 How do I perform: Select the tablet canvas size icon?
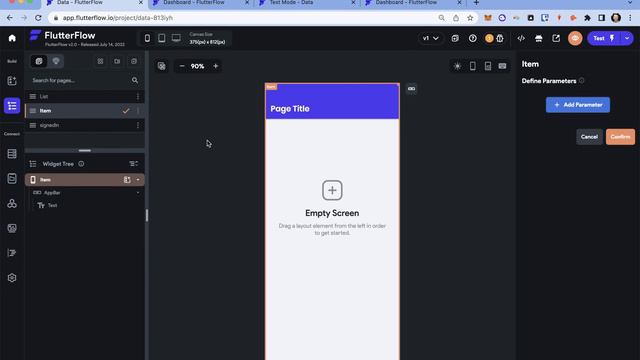coord(162,38)
